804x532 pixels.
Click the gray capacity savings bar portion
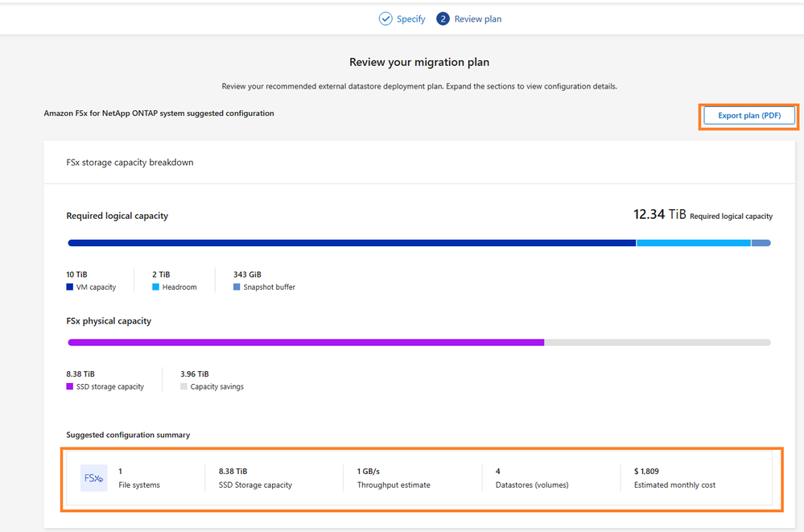657,342
